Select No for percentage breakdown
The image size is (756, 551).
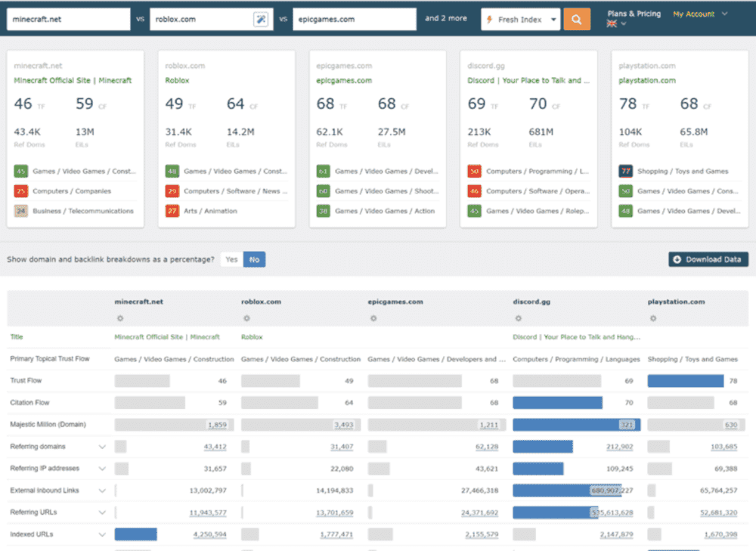254,259
